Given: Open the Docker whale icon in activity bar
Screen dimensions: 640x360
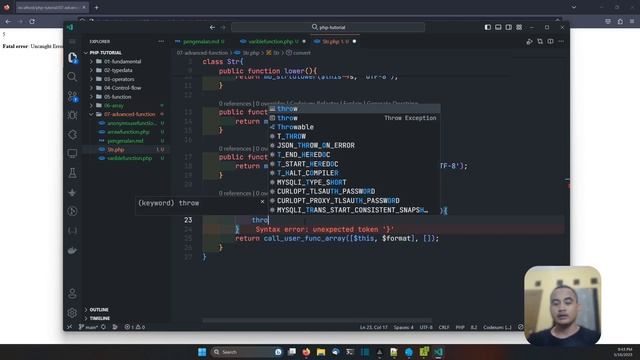Looking at the screenshot, I should point(72,250).
